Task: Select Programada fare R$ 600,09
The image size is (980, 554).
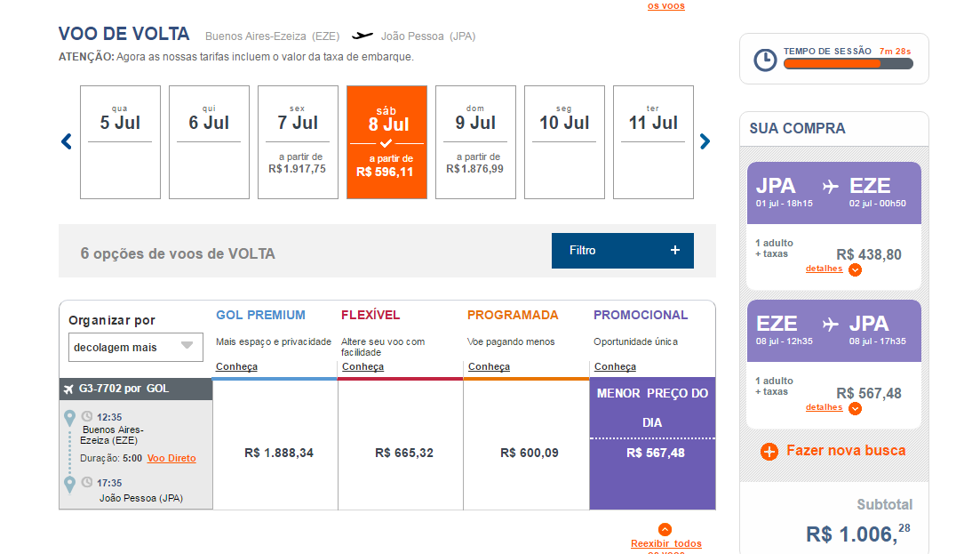Action: click(530, 453)
